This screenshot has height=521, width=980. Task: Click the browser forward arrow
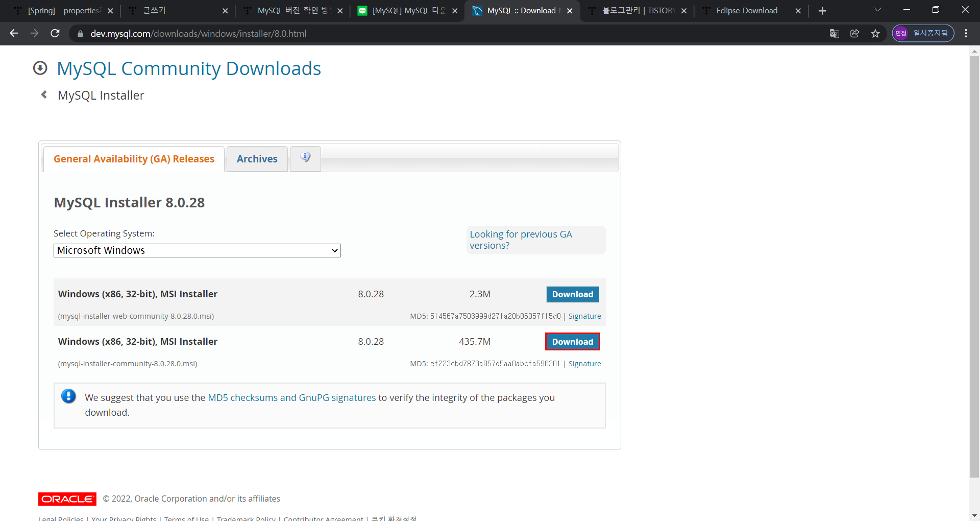pyautogui.click(x=34, y=33)
